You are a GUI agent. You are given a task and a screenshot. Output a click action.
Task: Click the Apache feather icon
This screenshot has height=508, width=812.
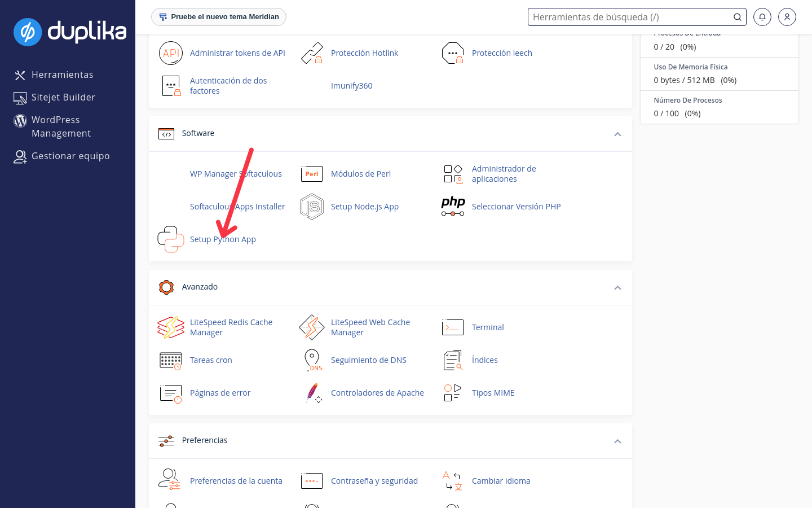pyautogui.click(x=314, y=393)
